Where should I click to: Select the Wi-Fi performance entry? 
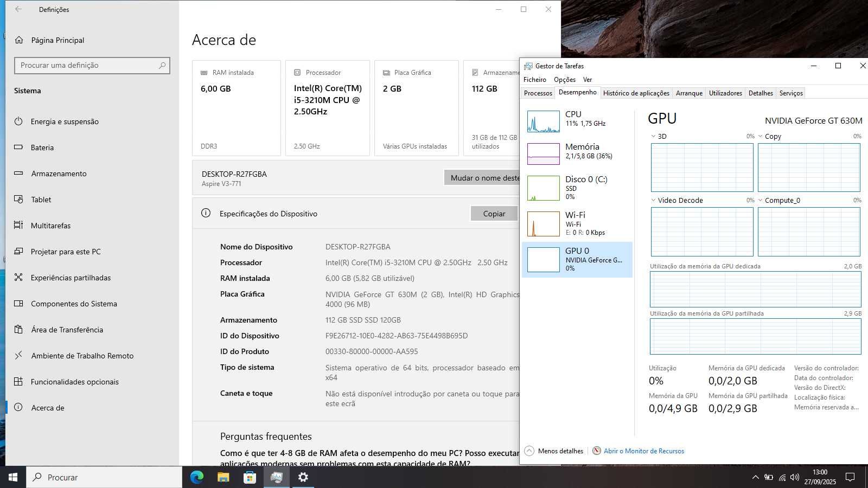click(577, 223)
